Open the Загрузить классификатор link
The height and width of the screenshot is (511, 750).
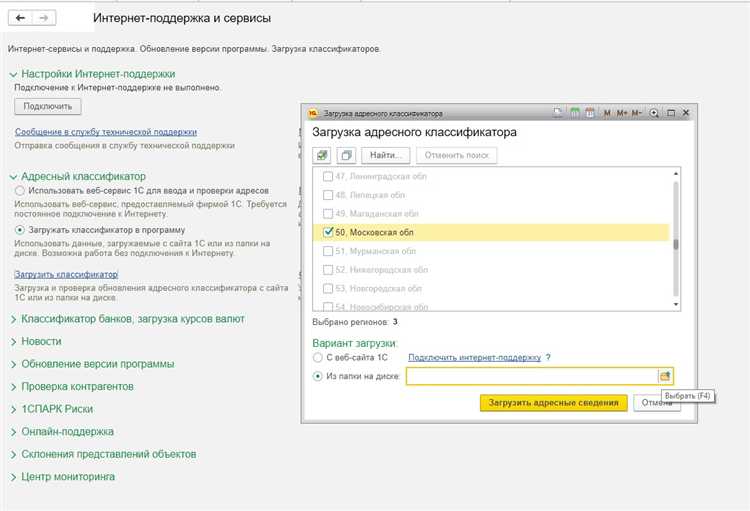pyautogui.click(x=66, y=275)
